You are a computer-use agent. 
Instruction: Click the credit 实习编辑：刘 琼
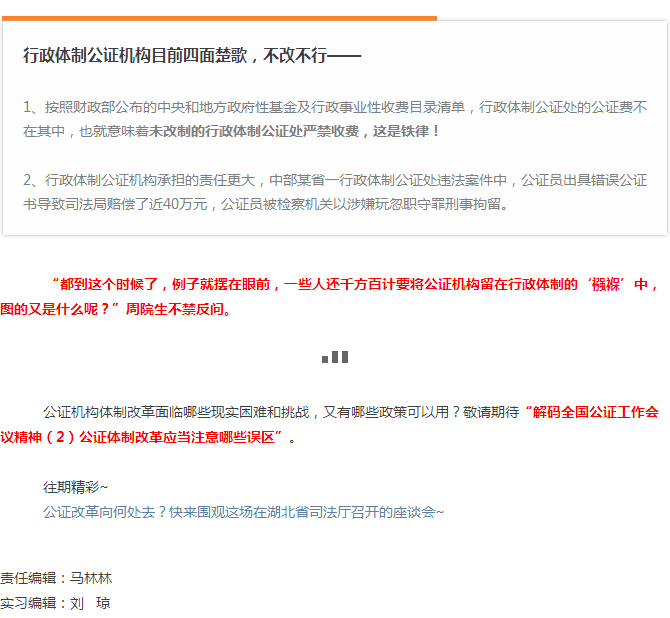click(x=55, y=603)
